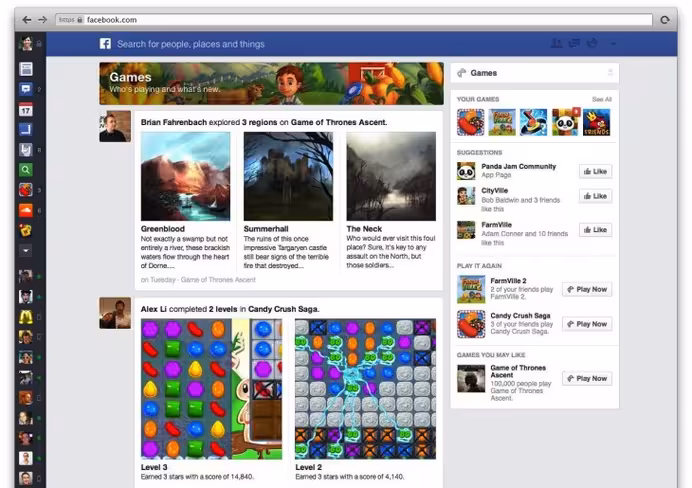The image size is (692, 488).
Task: Click Play Now for Candy Crush Saga
Action: coord(587,324)
